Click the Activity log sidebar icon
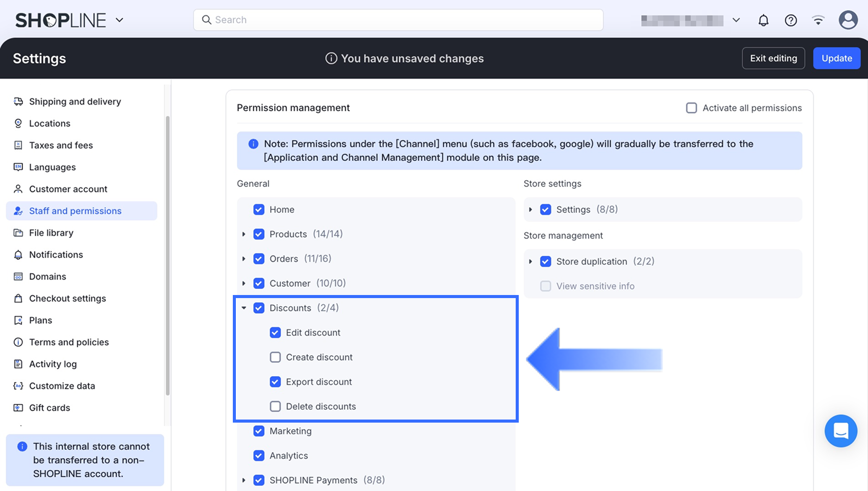Screen dimensions: 868x491 (x=18, y=364)
